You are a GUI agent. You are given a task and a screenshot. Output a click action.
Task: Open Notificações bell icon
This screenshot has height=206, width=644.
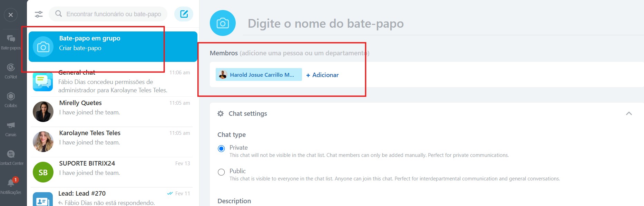click(x=11, y=186)
